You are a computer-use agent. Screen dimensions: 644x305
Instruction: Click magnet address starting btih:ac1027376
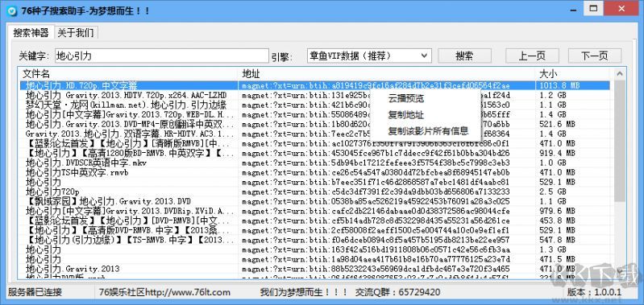376,143
